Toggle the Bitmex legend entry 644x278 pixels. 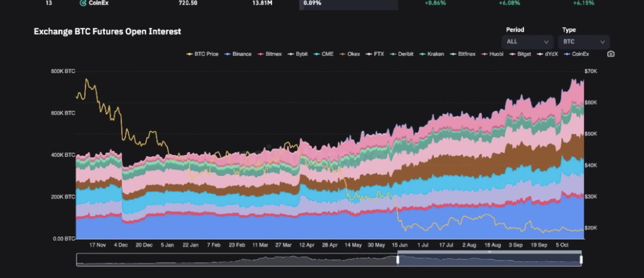tap(270, 54)
